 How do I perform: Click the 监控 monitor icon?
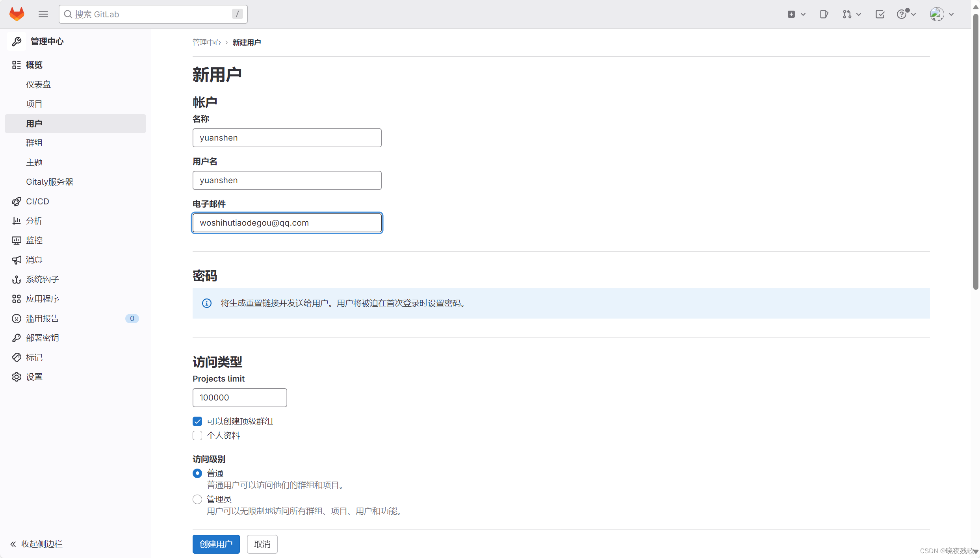click(16, 241)
